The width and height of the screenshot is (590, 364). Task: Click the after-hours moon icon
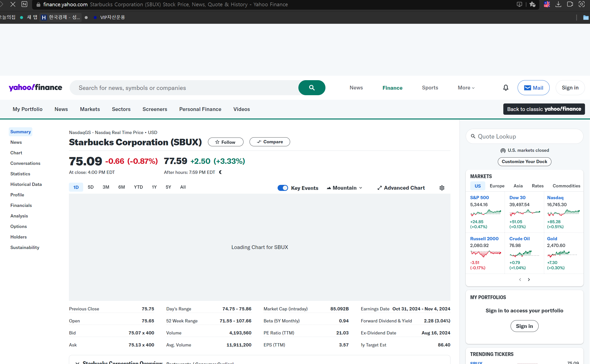220,172
